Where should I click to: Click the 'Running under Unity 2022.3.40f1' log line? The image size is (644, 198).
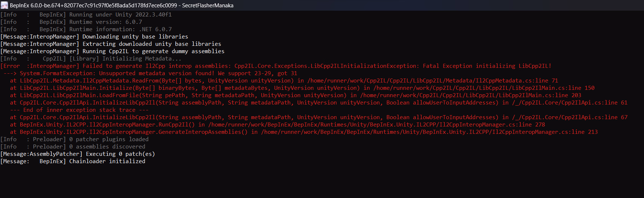(86, 15)
